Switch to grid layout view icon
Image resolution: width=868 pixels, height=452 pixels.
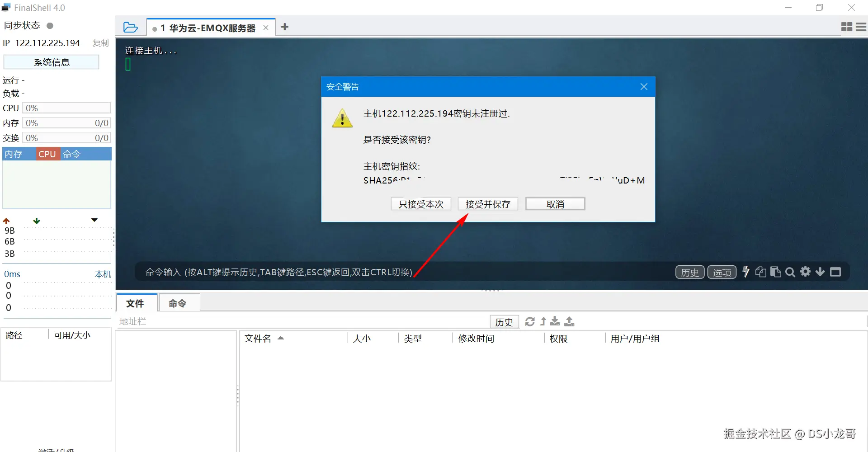click(847, 27)
